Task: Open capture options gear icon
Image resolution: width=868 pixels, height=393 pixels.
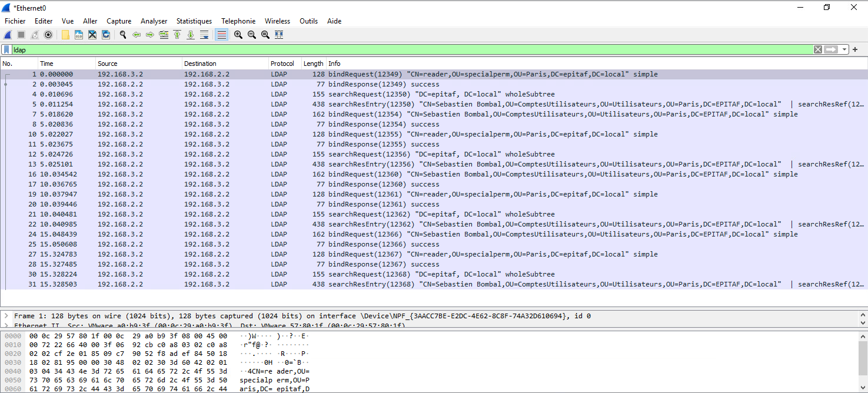Action: [x=48, y=35]
